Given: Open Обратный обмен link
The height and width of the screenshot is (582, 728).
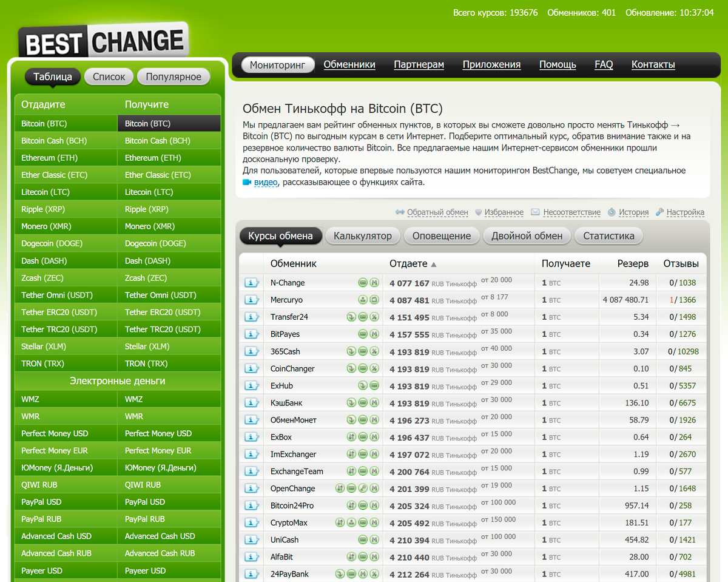Looking at the screenshot, I should (x=437, y=212).
